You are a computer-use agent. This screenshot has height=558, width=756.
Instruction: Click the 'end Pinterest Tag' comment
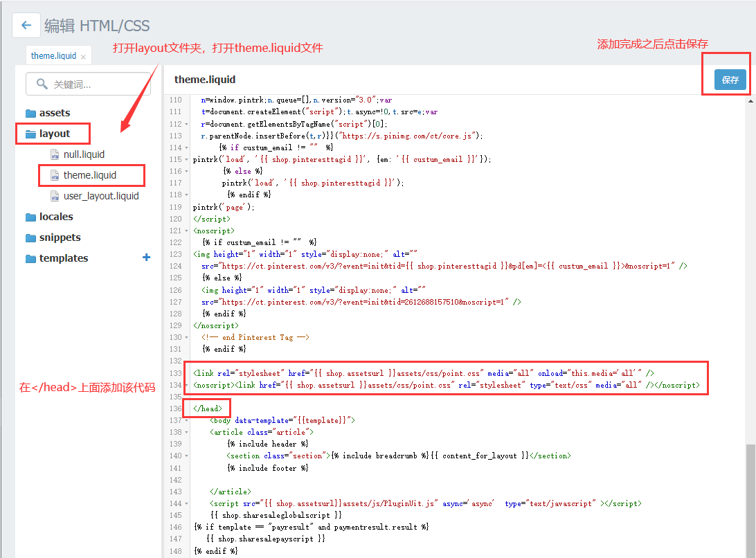(x=255, y=337)
